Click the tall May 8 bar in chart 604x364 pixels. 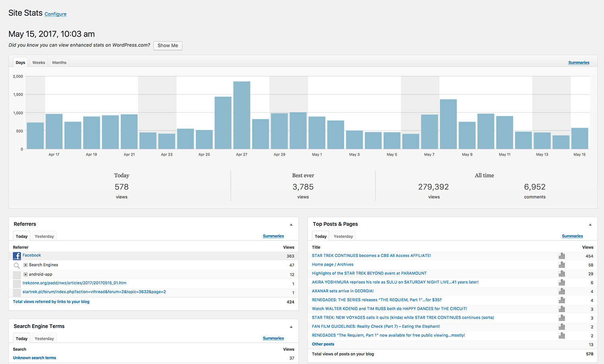coord(448,124)
